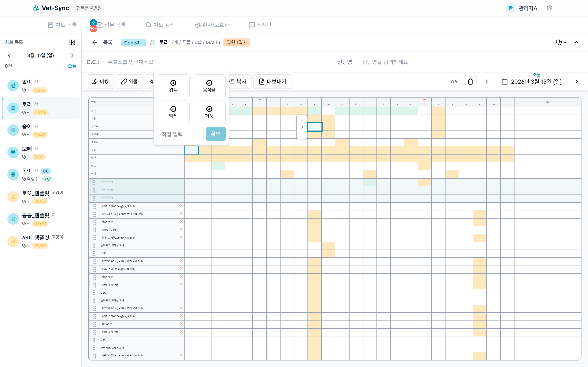588x367 pixels.
Task: Click the 직접 입력 text field
Action: click(180, 134)
